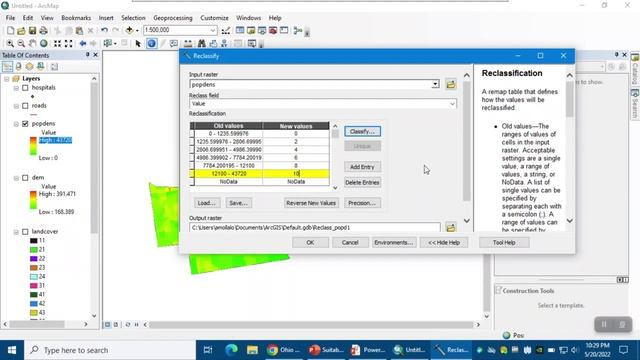Viewport: 640px width, 360px height.
Task: Enable the dem layer checkbox
Action: click(25, 178)
